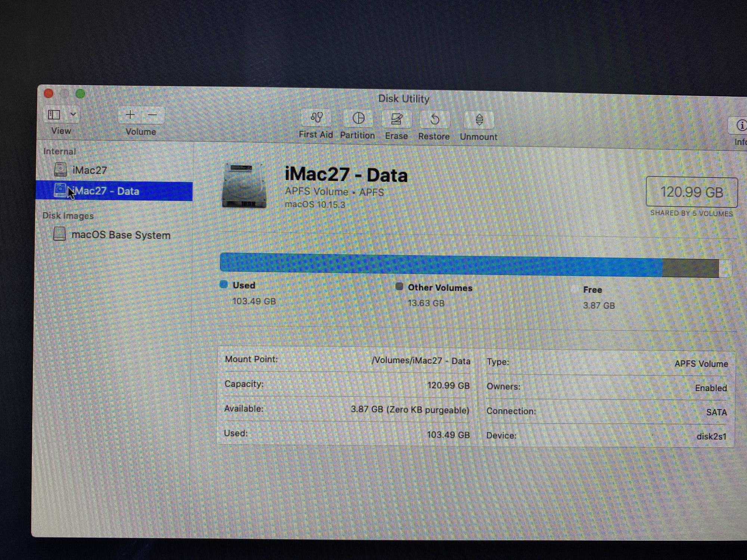
Task: Click the iMac27 - Data drive thumbnail
Action: tap(244, 186)
